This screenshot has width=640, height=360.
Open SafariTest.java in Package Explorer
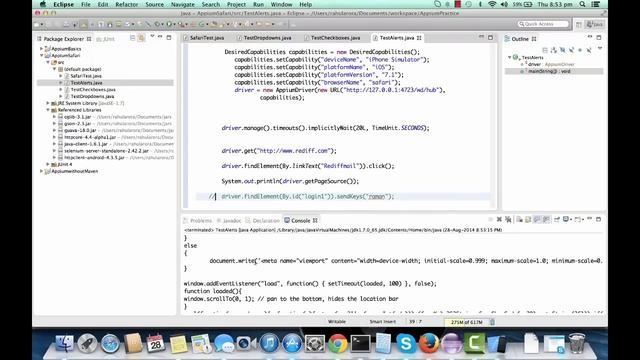(x=86, y=76)
